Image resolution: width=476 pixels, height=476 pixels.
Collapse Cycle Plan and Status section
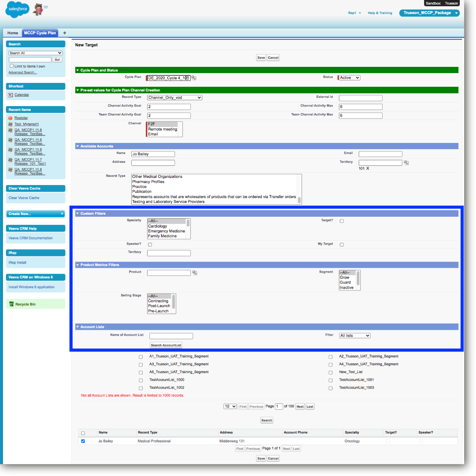pyautogui.click(x=78, y=70)
